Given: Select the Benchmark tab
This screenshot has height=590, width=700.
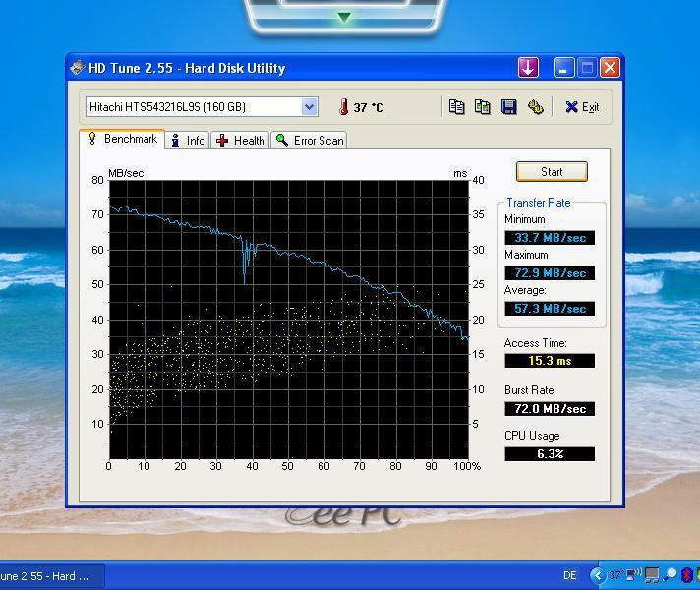Looking at the screenshot, I should coord(123,139).
